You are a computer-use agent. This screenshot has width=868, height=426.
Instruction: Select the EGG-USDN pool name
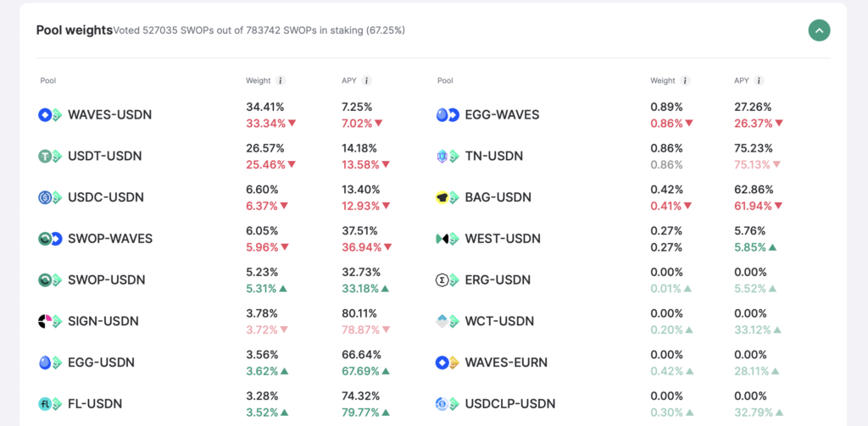(x=102, y=363)
